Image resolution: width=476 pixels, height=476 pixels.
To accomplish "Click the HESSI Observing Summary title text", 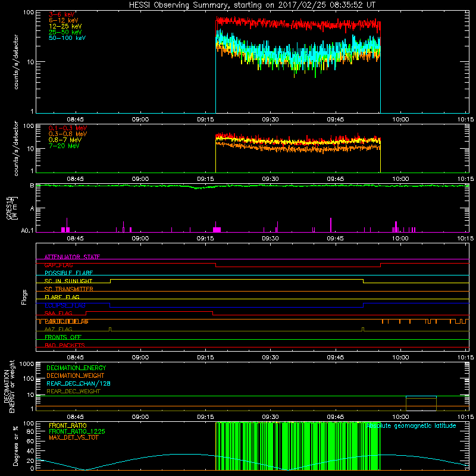I will [252, 5].
